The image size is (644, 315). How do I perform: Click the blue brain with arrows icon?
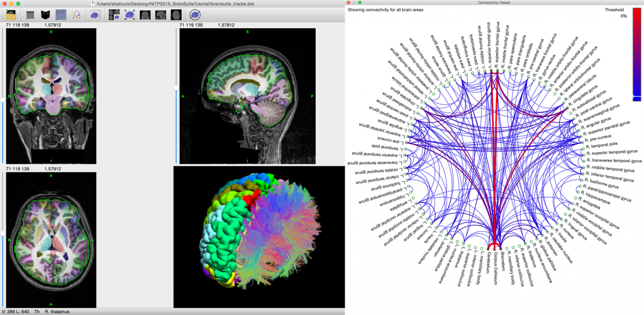129,14
